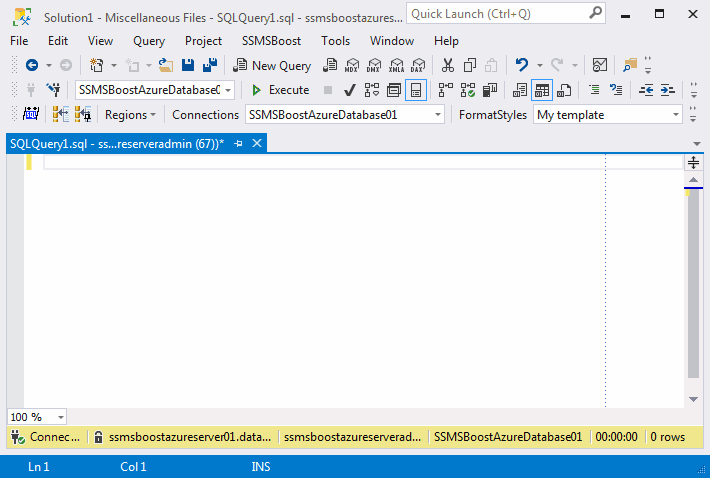Open the Query menu
This screenshot has height=478, width=710.
click(149, 41)
